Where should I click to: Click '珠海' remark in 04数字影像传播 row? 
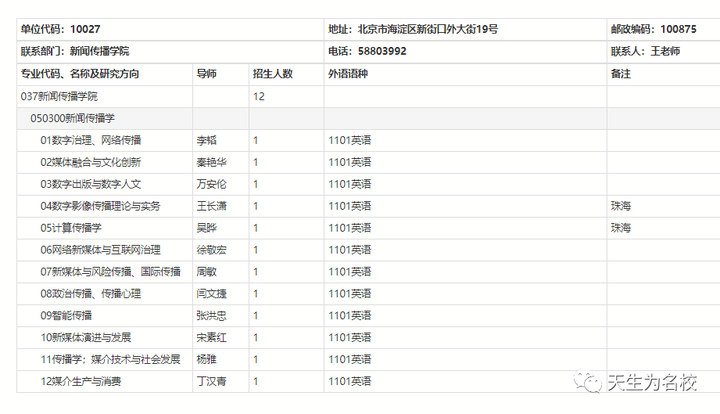click(x=620, y=206)
